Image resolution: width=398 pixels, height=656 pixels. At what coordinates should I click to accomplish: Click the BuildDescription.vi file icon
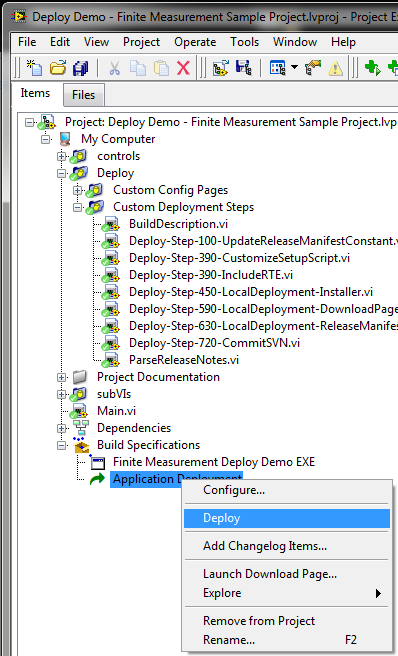pos(111,224)
